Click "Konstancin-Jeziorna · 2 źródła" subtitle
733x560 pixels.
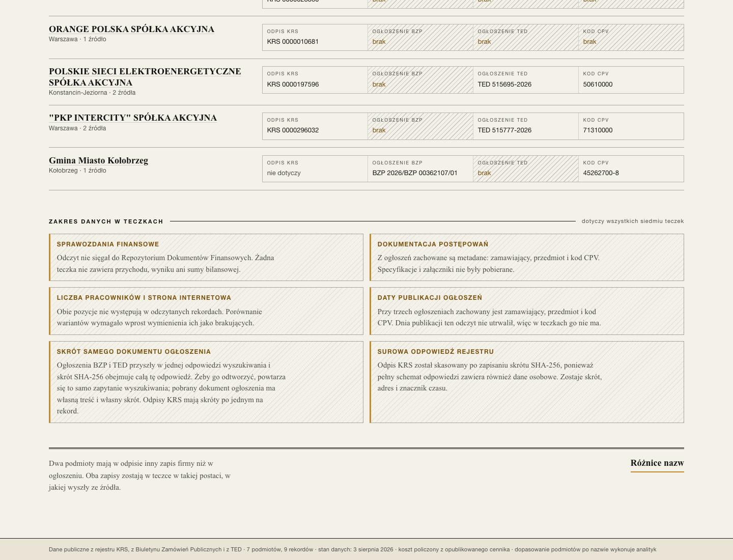point(92,93)
